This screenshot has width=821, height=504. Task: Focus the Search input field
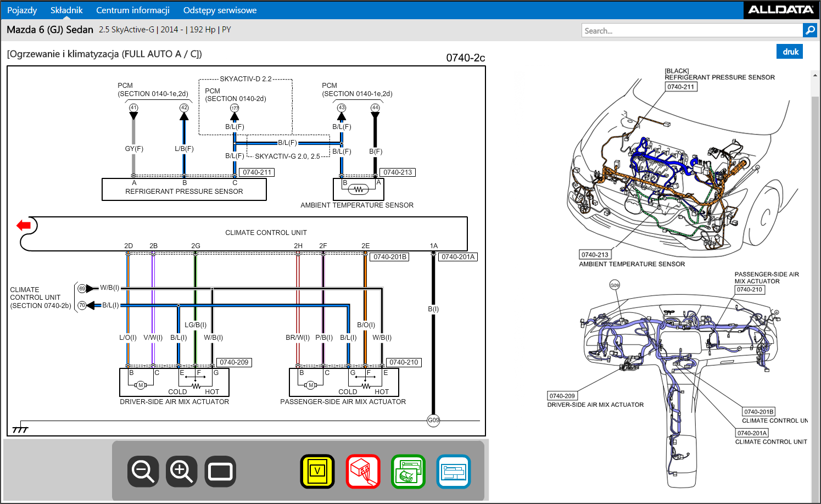click(692, 30)
